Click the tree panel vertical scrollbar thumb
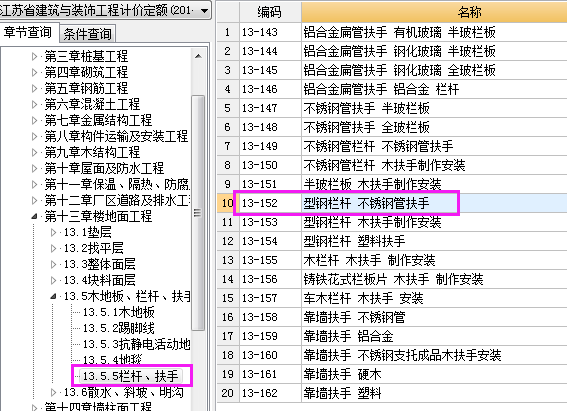Image resolution: width=567 pixels, height=411 pixels. tap(198, 213)
